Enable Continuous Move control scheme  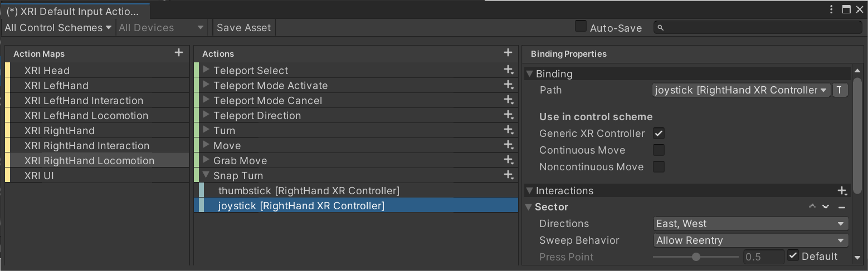[x=659, y=150]
